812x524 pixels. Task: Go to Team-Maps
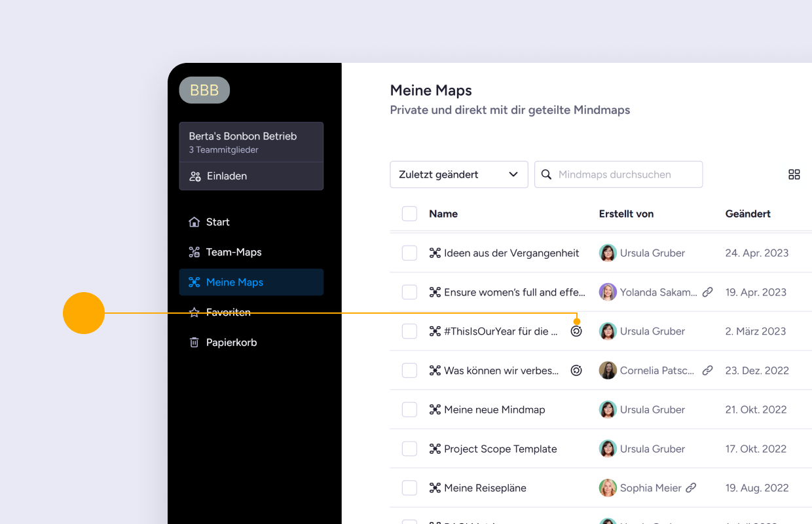(251, 252)
